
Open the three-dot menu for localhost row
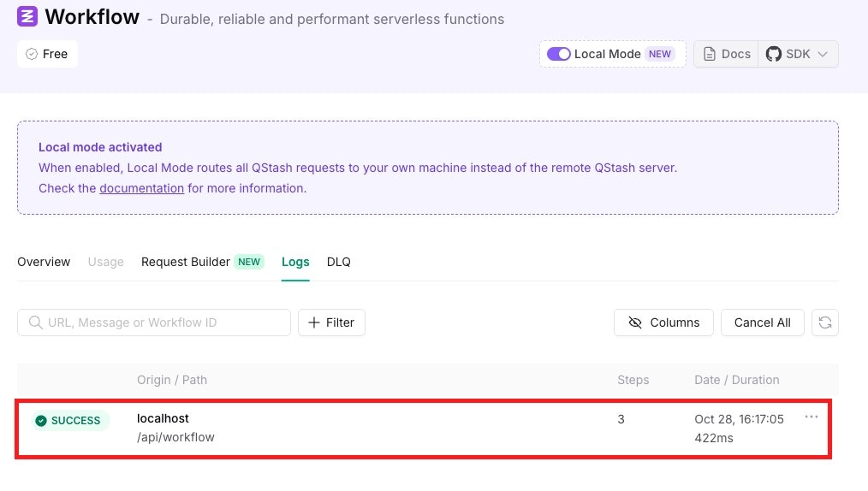(811, 417)
